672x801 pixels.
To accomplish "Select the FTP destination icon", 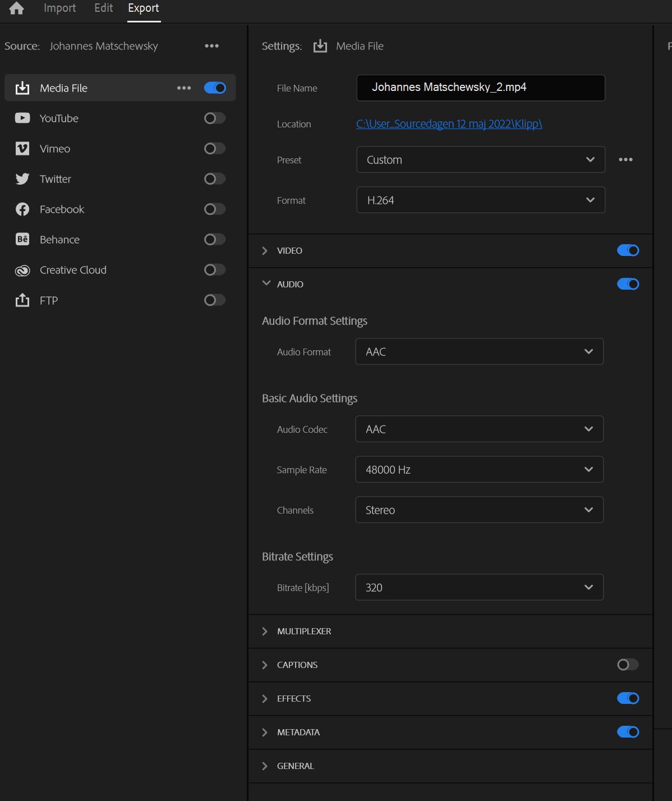I will [x=22, y=300].
